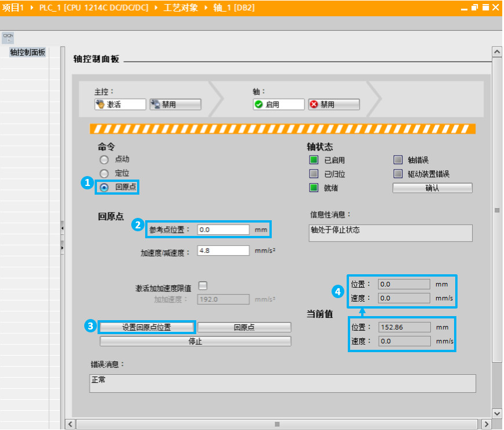Float the editor with the restore icon
Screen dimensions: 504x430
(475, 8)
